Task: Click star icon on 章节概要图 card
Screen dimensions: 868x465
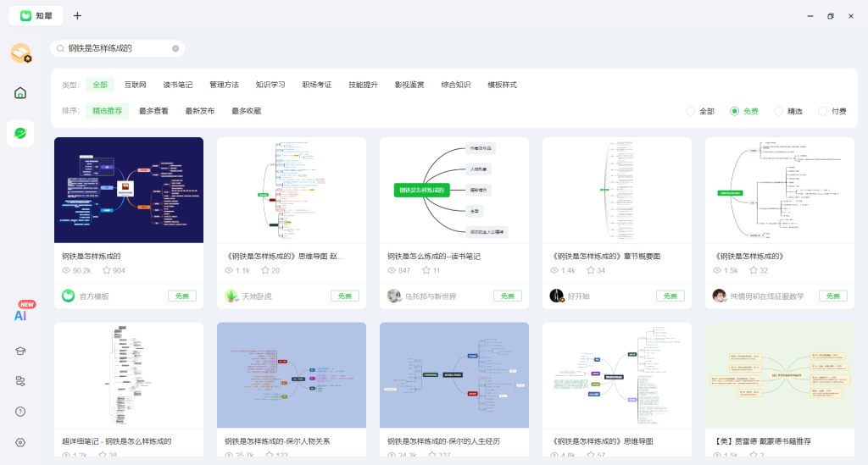Action: click(x=591, y=270)
